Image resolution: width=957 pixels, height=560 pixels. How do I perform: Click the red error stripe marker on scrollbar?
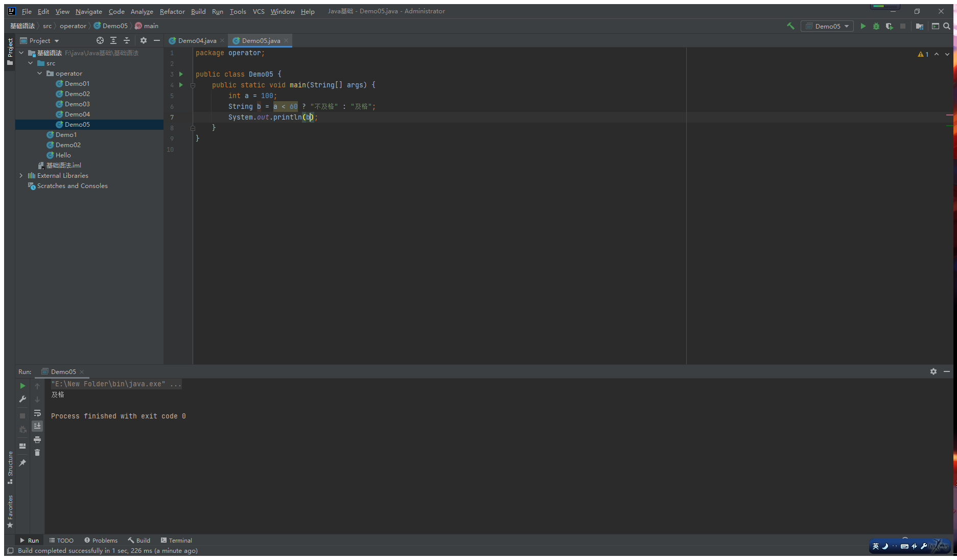tap(949, 115)
